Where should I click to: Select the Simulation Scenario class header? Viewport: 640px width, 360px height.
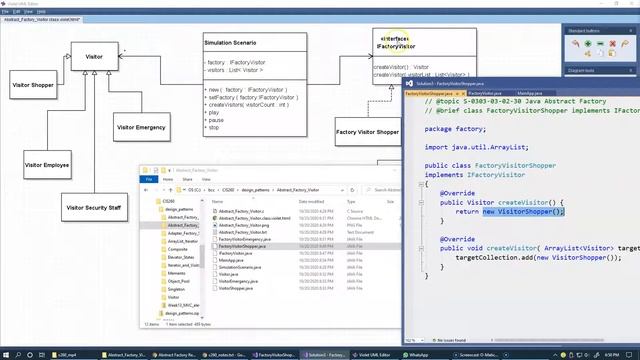[x=255, y=42]
